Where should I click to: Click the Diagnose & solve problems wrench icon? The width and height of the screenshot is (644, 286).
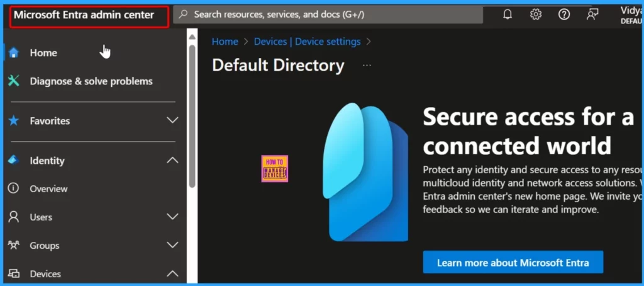[x=14, y=81]
